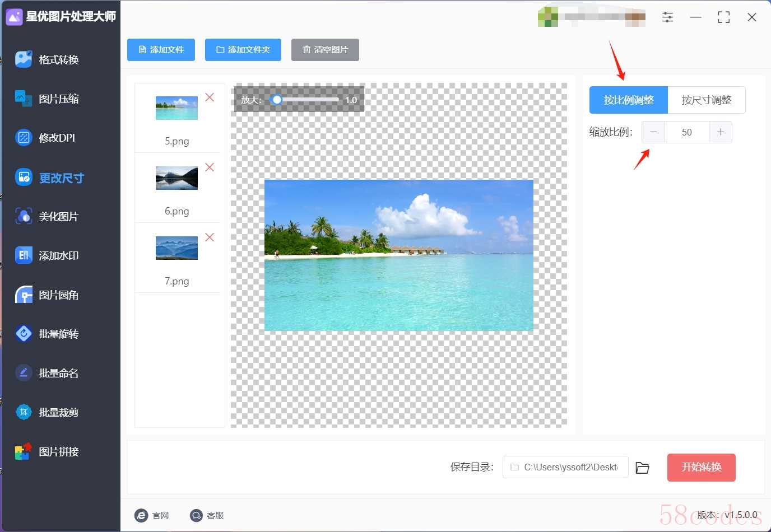This screenshot has width=771, height=532.
Task: Select the 6.png thumbnail
Action: (177, 178)
